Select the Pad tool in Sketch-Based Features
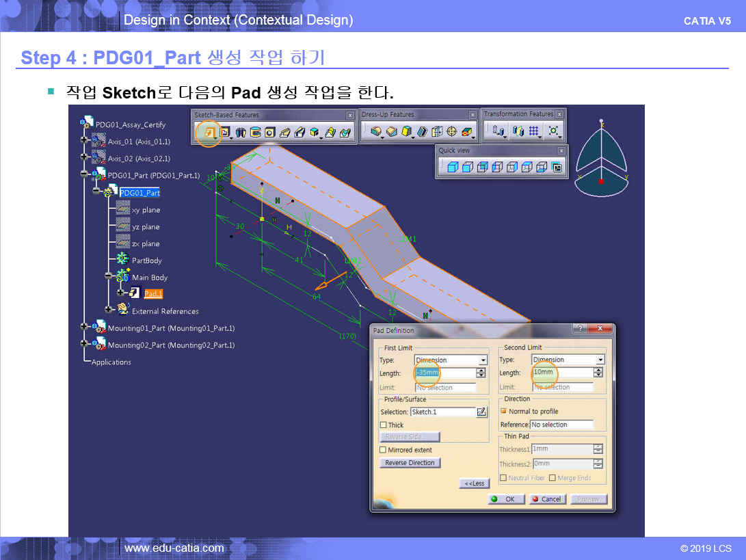This screenshot has width=746, height=560. point(209,132)
